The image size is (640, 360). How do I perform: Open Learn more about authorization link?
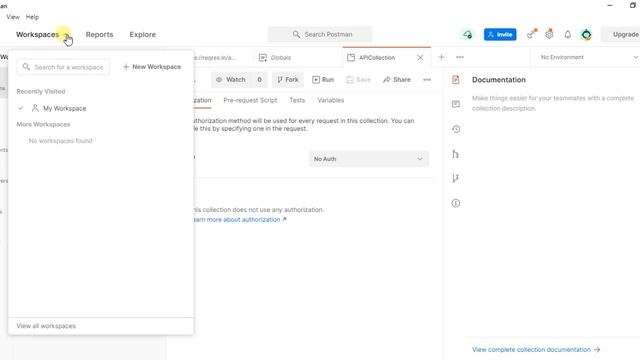(x=240, y=220)
